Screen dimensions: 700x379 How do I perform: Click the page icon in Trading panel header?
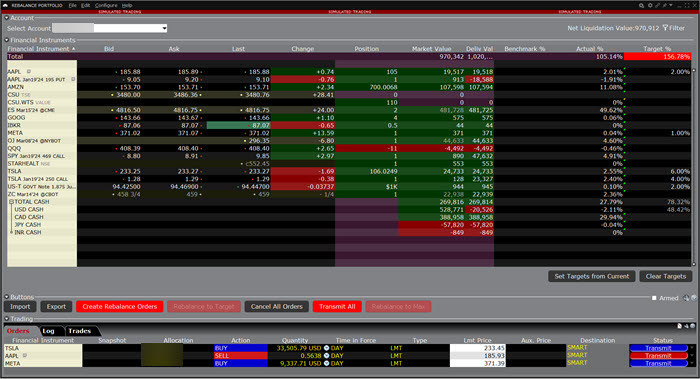[x=679, y=326]
